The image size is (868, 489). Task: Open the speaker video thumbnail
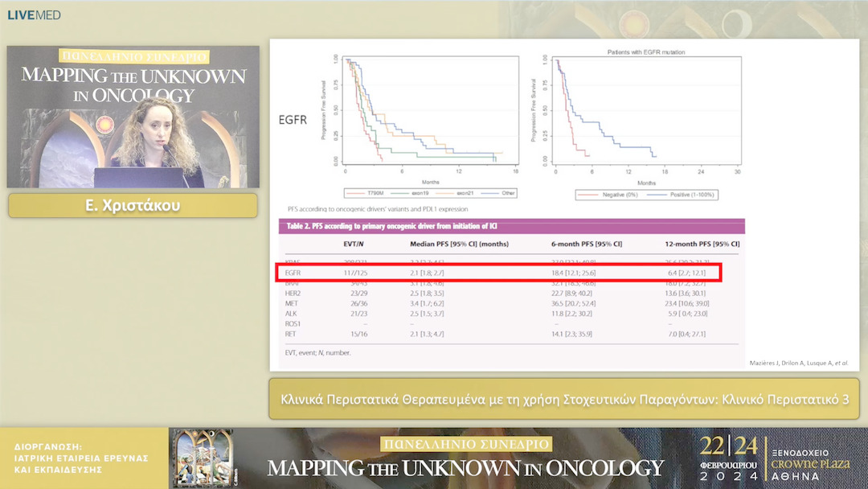tap(133, 117)
